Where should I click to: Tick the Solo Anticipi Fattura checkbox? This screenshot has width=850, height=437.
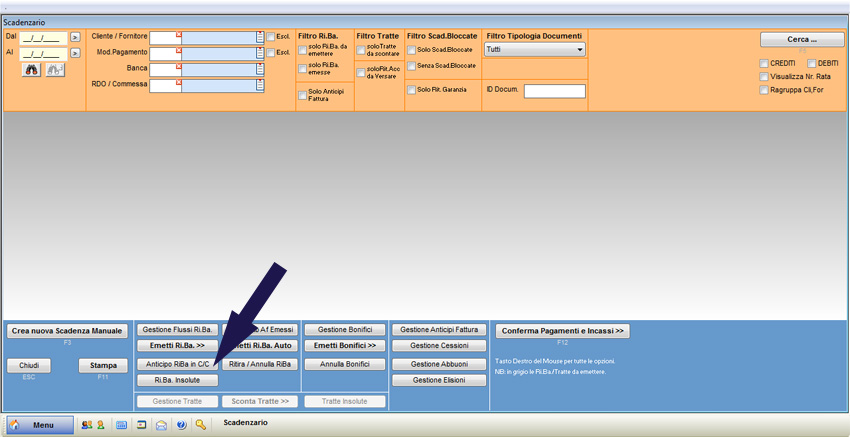coord(303,96)
